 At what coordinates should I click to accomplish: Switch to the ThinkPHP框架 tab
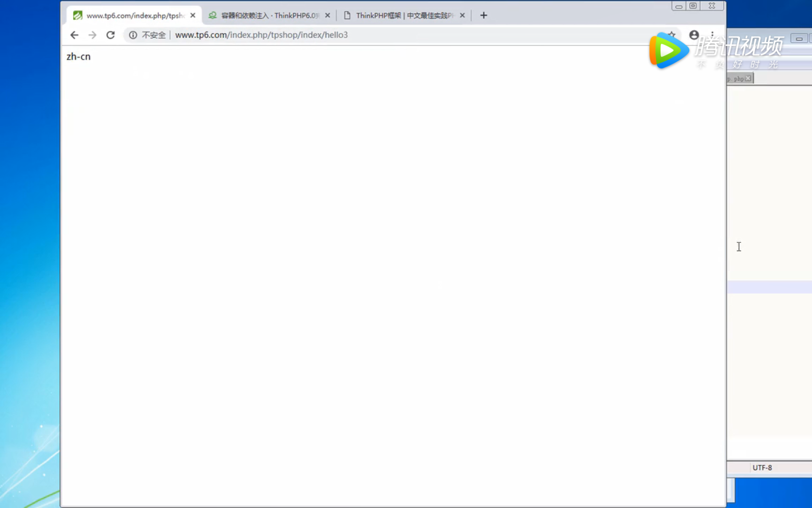coord(405,15)
